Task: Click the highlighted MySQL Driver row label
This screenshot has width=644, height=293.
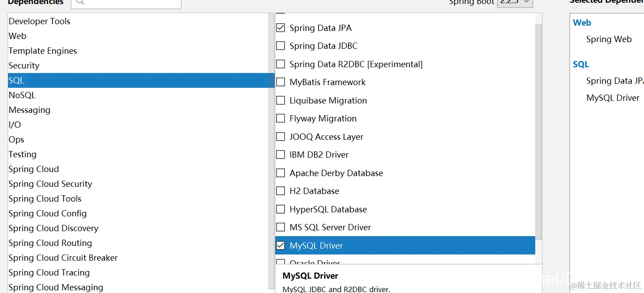Action: [316, 246]
